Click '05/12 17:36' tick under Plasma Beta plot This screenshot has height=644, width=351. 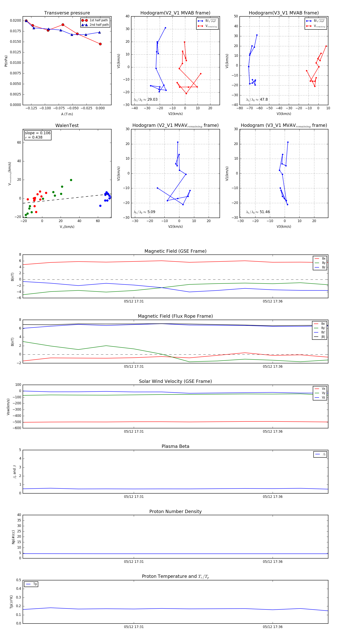point(273,497)
